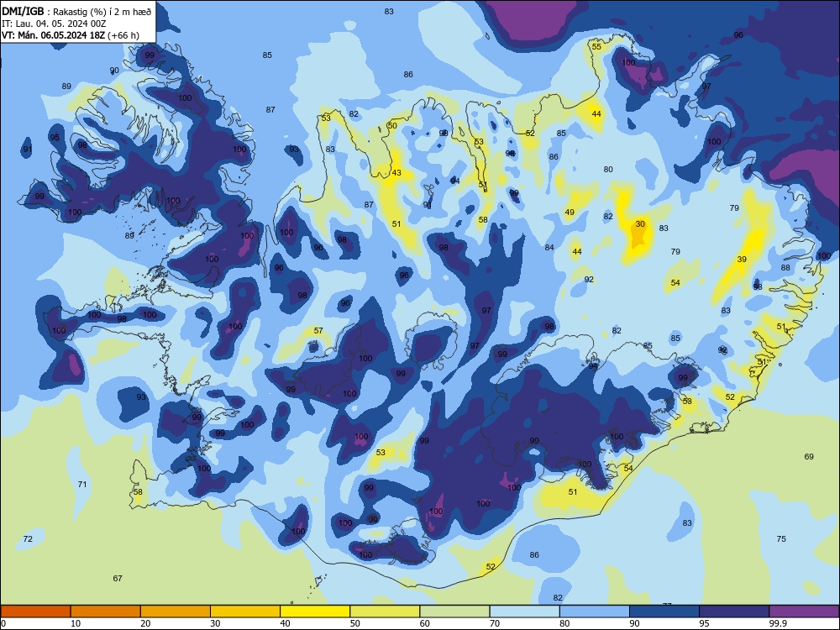
Task: Click the legend tick label 70
Action: coord(495,623)
